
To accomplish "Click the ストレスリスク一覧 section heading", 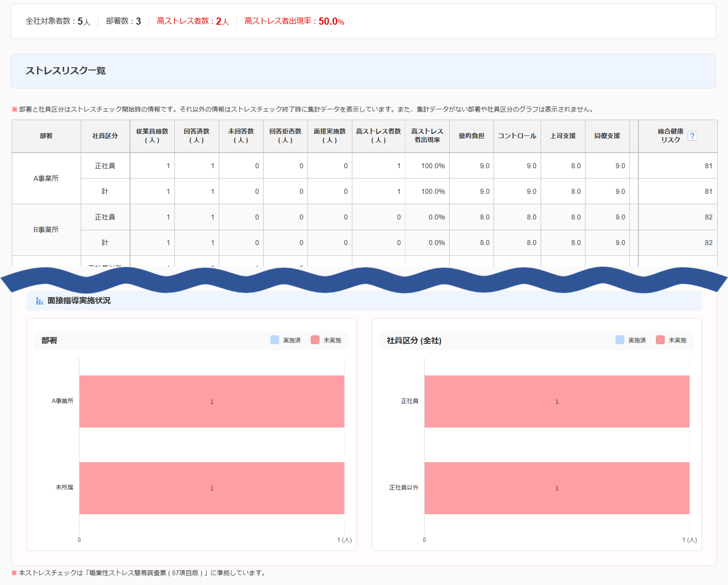I will 66,71.
